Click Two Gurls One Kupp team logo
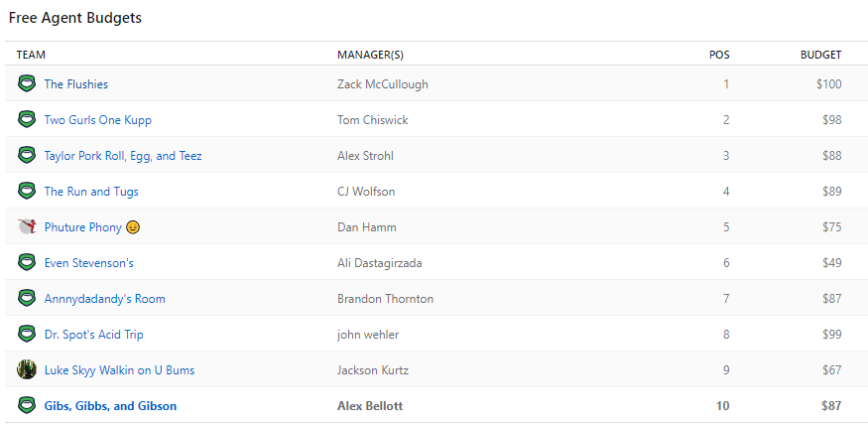The height and width of the screenshot is (426, 868). [27, 120]
